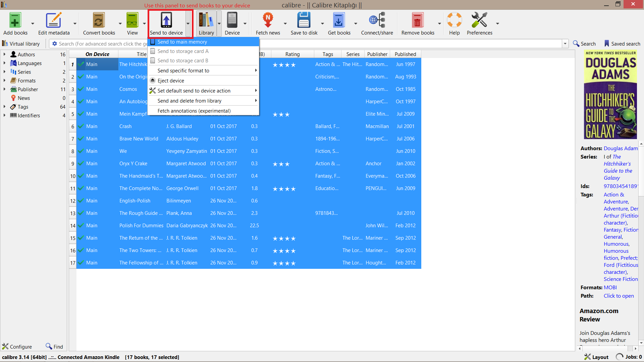The image size is (644, 362).
Task: Switch to Library view icon
Action: pyautogui.click(x=206, y=20)
